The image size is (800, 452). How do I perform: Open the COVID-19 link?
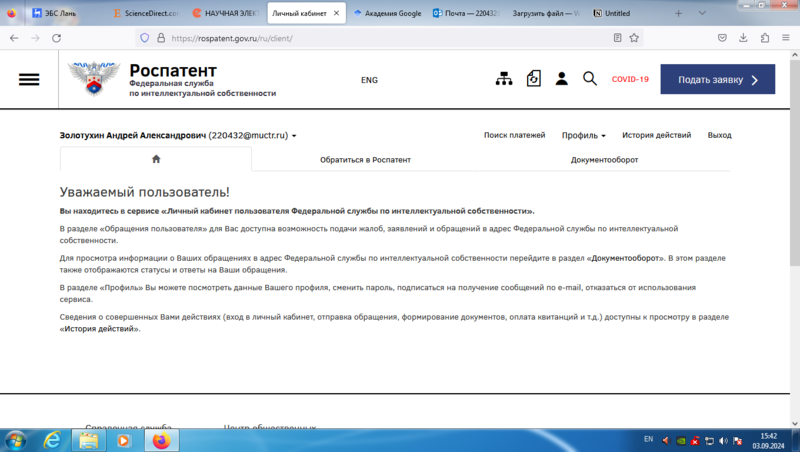point(630,79)
